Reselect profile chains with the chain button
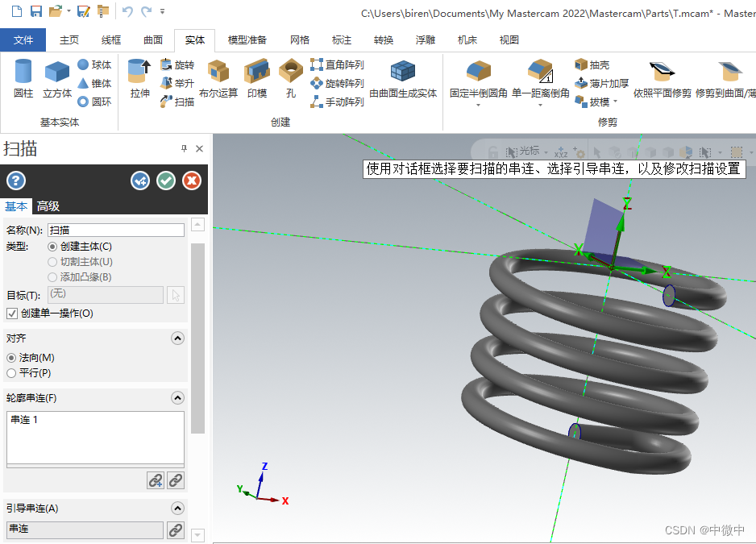This screenshot has height=544, width=756. coord(176,480)
